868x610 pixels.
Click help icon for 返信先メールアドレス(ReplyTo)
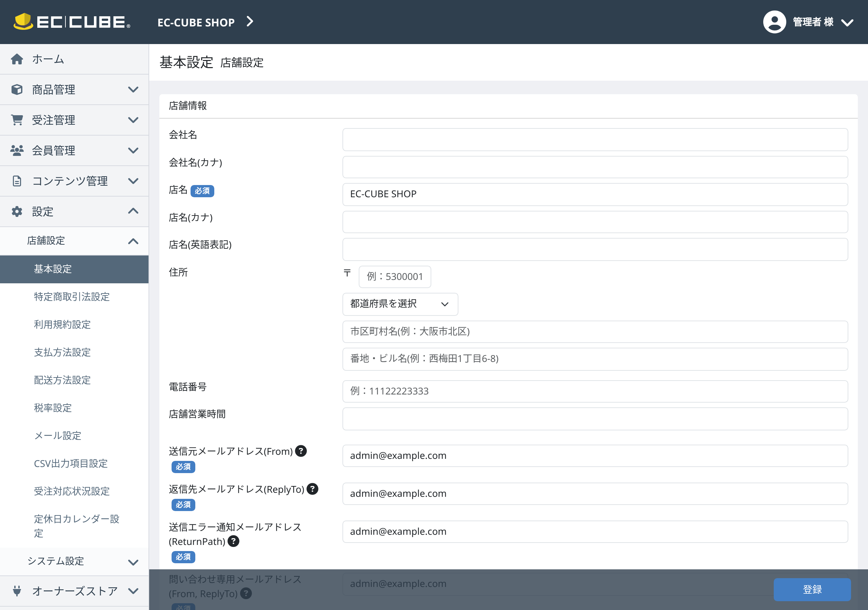pos(312,489)
